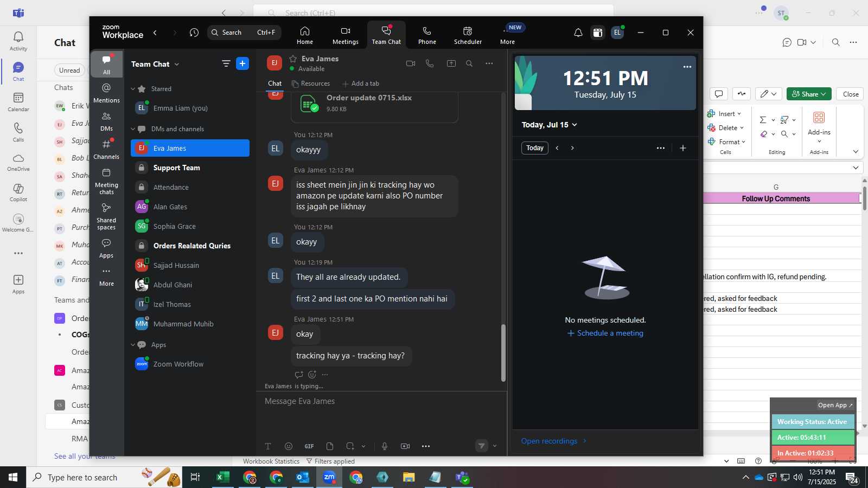Open the Zoom calendar panel icon
Image resolution: width=868 pixels, height=488 pixels.
[598, 33]
